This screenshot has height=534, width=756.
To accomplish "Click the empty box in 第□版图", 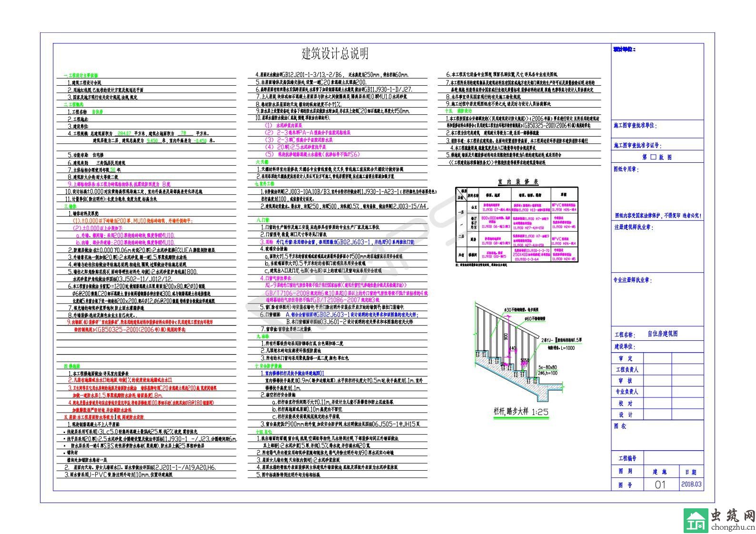I will [653, 157].
